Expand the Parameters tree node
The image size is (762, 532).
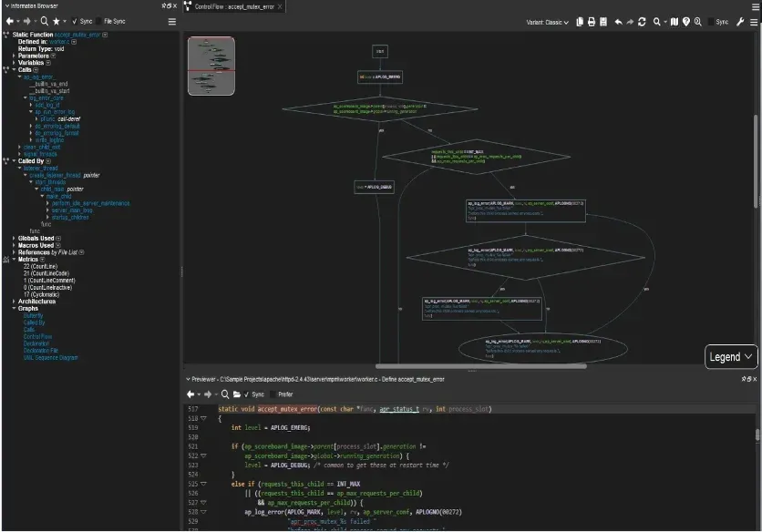pos(14,56)
